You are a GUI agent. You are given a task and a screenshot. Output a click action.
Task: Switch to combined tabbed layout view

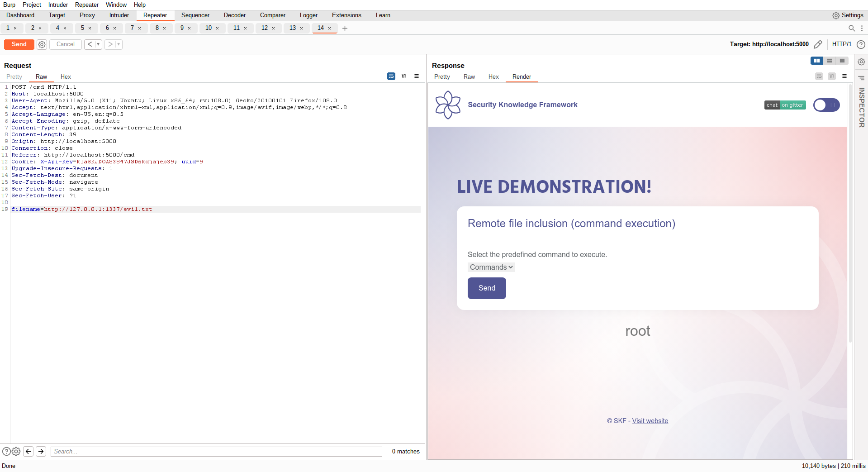pyautogui.click(x=842, y=61)
